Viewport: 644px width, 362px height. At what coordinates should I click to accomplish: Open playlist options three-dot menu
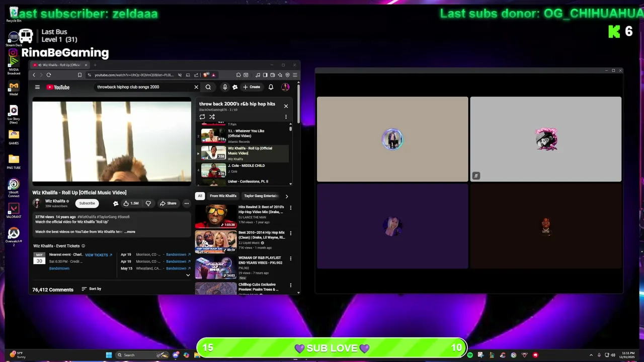[x=286, y=117]
